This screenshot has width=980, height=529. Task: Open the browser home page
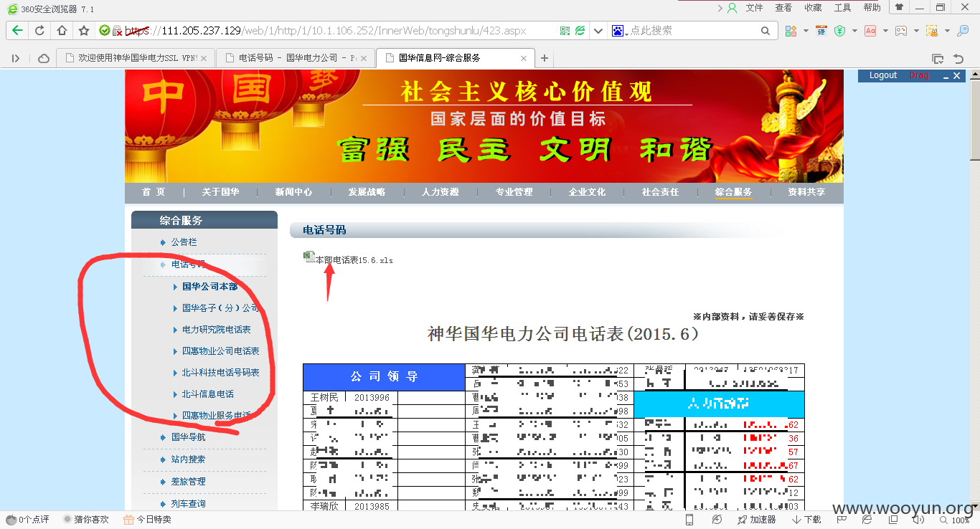pos(62,31)
